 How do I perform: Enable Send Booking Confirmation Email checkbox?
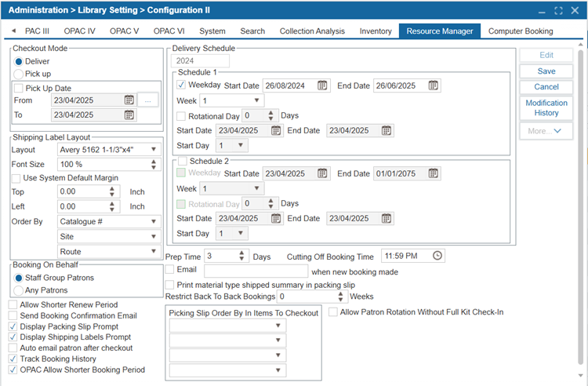click(x=13, y=315)
